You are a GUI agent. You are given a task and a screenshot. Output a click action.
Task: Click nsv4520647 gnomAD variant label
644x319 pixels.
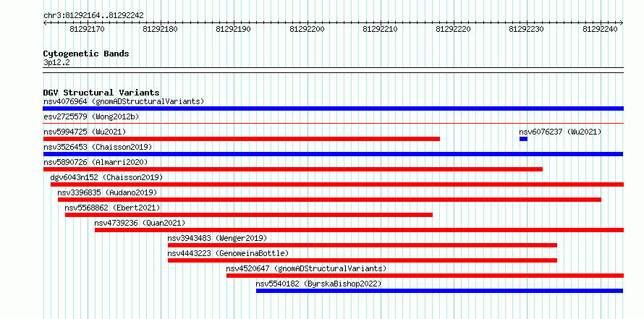(306, 268)
